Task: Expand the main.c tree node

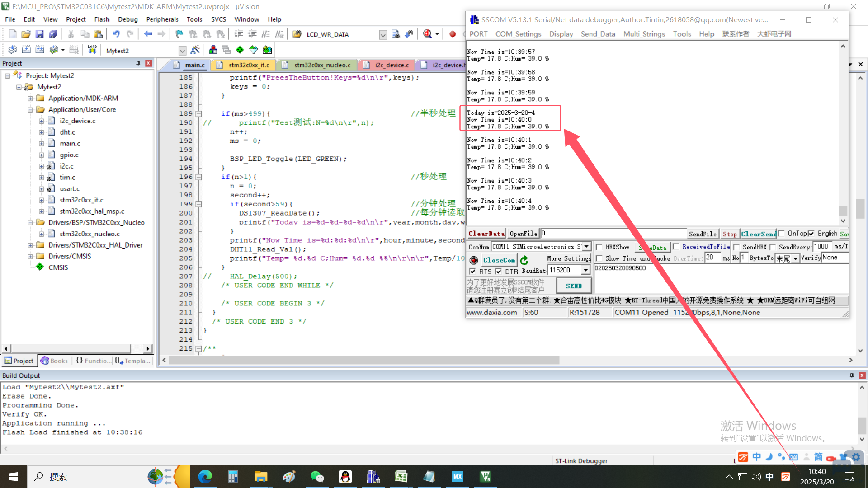Action: click(x=42, y=144)
